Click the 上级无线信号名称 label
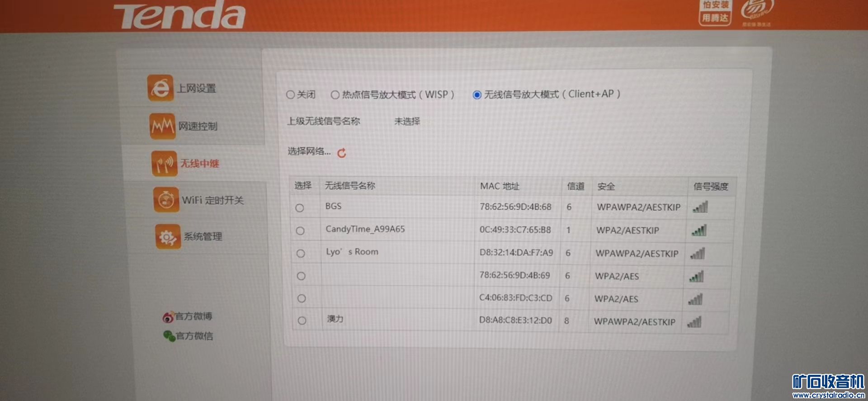 coord(324,121)
